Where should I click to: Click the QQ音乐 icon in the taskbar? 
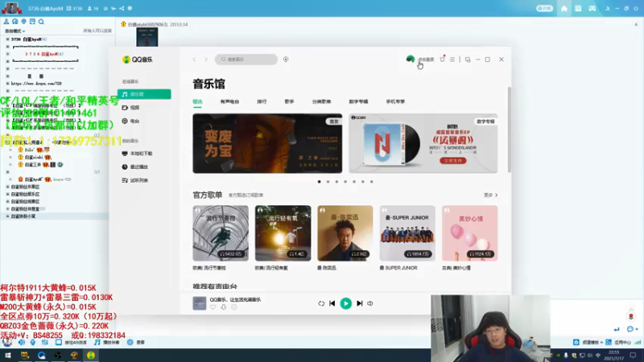coord(91,356)
